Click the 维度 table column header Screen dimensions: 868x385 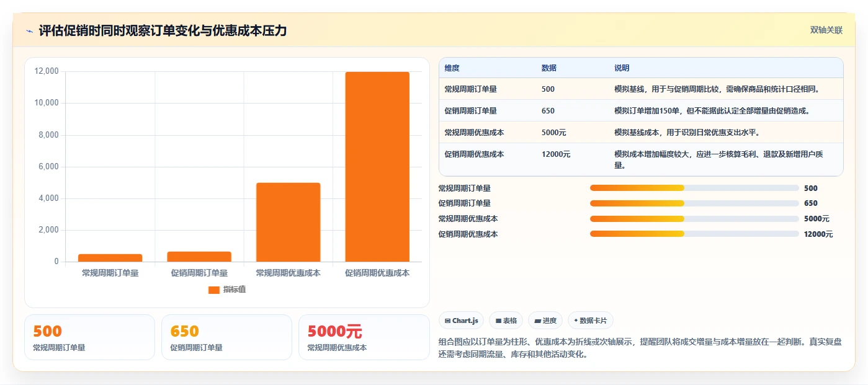(x=452, y=68)
